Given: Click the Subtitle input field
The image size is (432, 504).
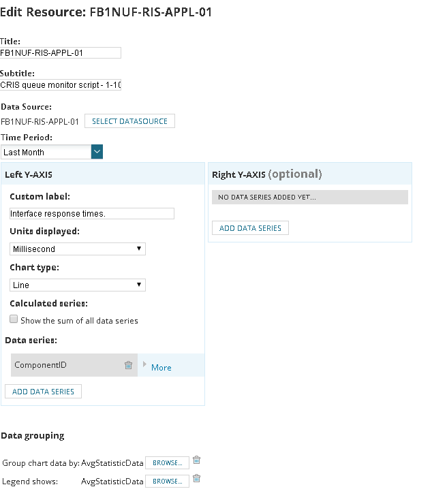Looking at the screenshot, I should tap(60, 85).
